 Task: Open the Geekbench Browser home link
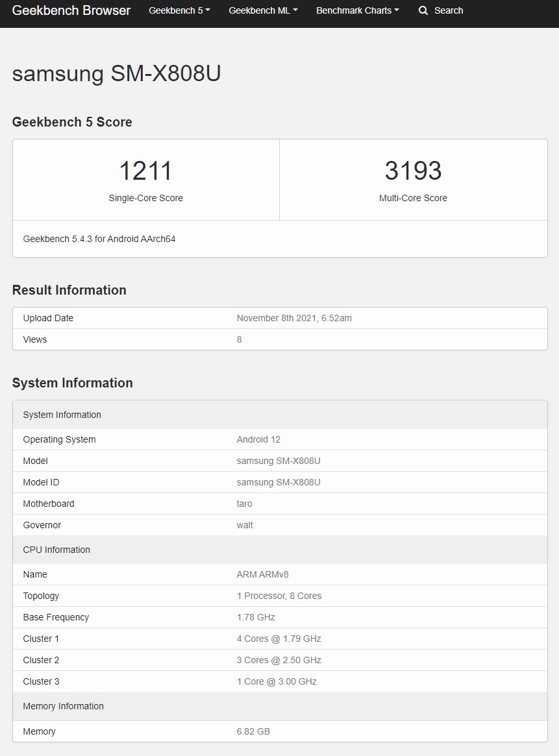coord(71,11)
